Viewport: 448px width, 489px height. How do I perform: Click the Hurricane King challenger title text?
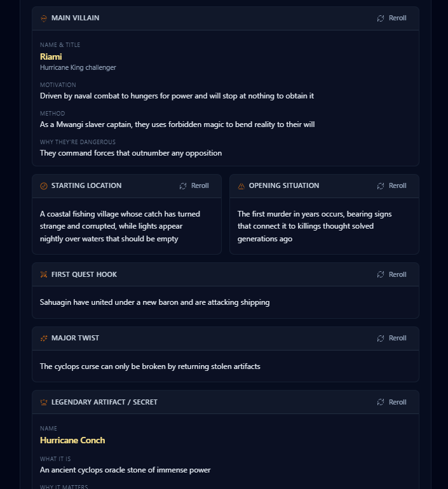tap(78, 68)
